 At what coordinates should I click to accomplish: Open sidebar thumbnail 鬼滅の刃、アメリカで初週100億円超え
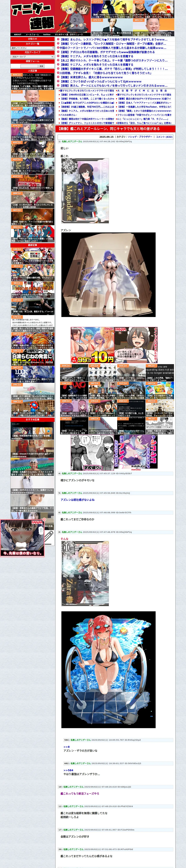(32, 217)
